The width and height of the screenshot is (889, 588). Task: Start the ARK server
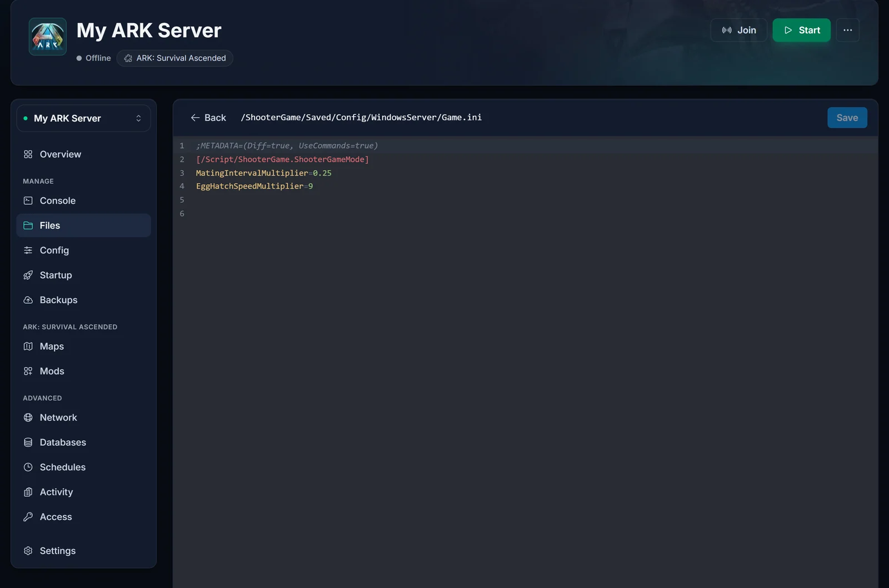801,30
